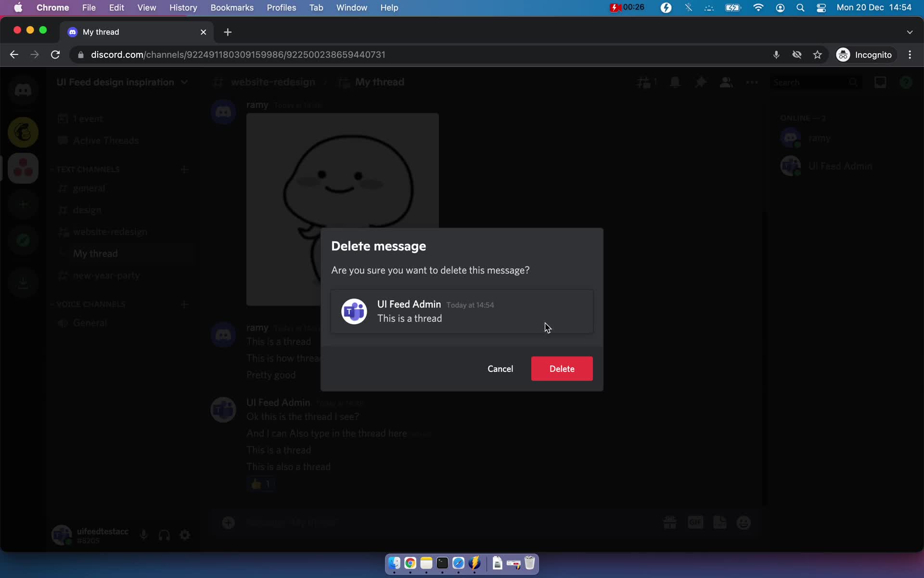
Task: Confirm with the red Delete button
Action: tap(562, 368)
